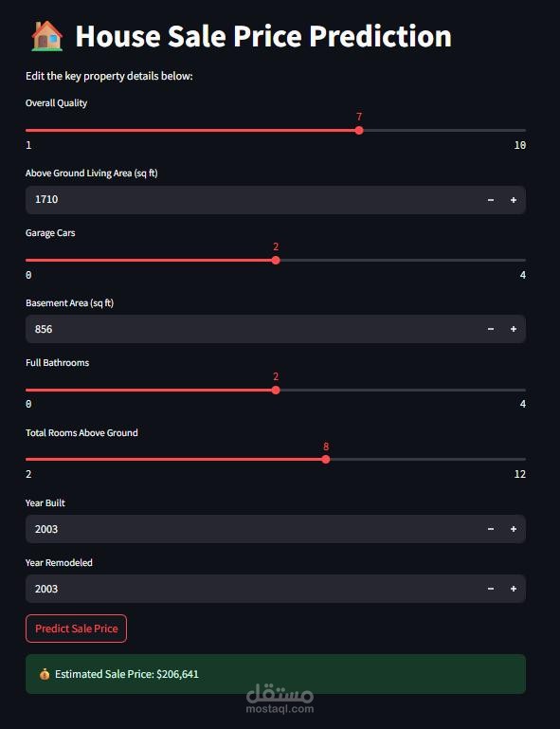
Task: Focus the Above Ground Living Area field
Action: 252,200
